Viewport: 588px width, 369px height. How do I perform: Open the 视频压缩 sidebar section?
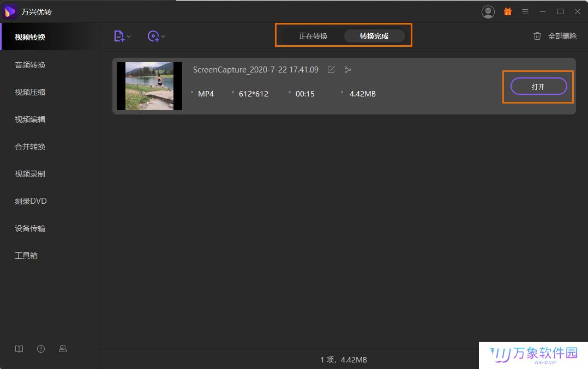(x=30, y=92)
